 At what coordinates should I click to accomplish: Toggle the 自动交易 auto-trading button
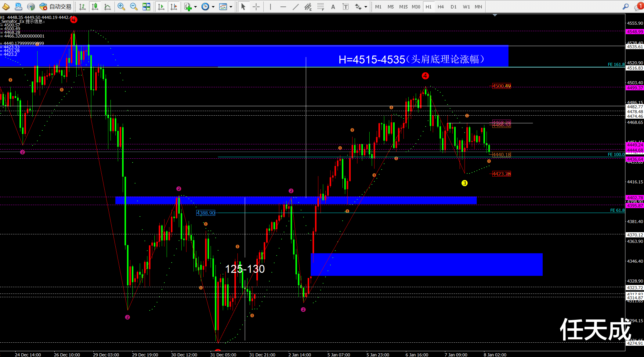click(56, 6)
